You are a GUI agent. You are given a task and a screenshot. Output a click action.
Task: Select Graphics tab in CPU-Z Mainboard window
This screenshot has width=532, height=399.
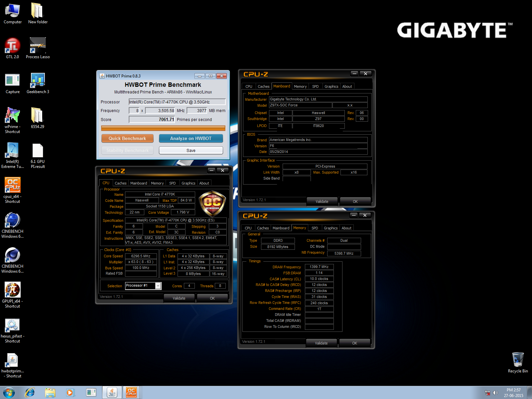pyautogui.click(x=331, y=86)
